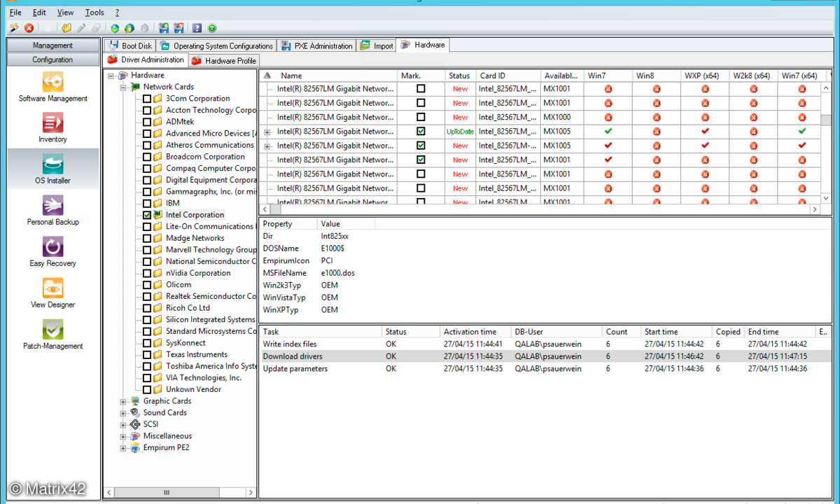Expand the SCSI tree node
The width and height of the screenshot is (840, 504).
[x=123, y=425]
